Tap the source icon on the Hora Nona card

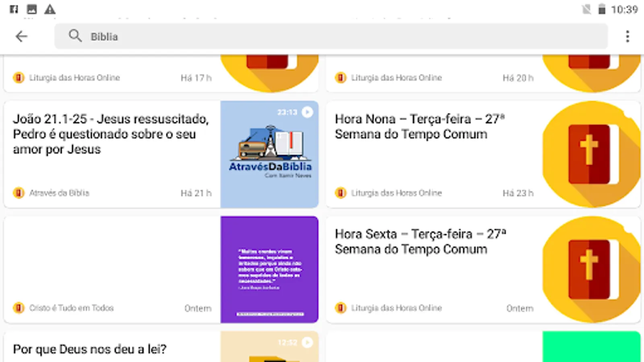point(341,193)
